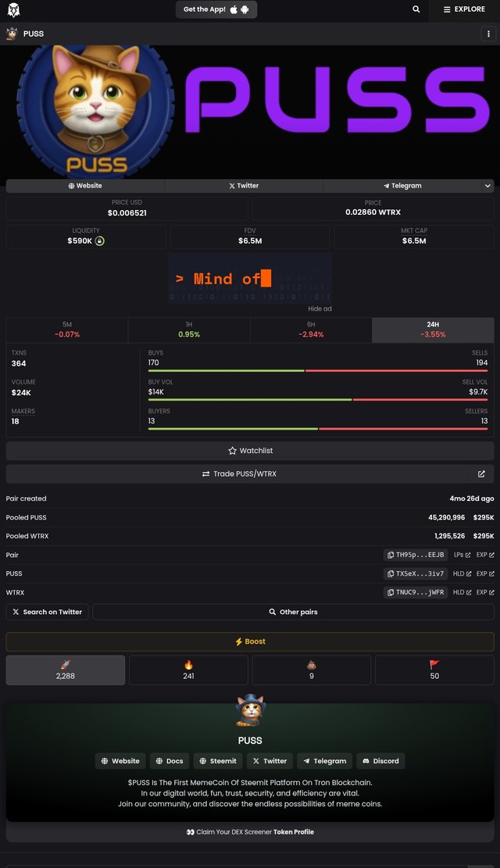Vote with the poop reaction
The width and height of the screenshot is (500, 868).
pyautogui.click(x=311, y=670)
